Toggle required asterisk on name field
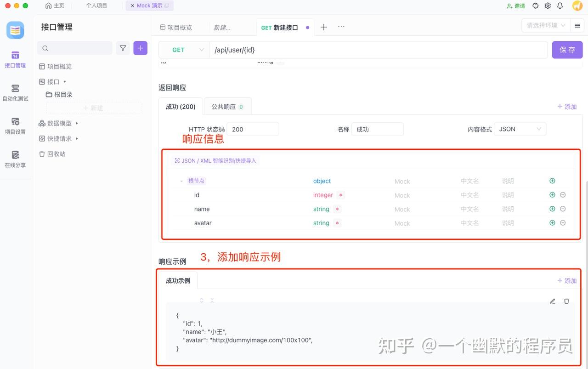The height and width of the screenshot is (369, 588). point(337,209)
